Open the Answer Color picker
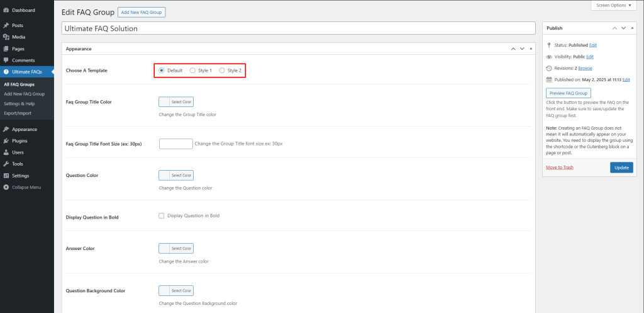The width and height of the screenshot is (644, 313). point(176,248)
